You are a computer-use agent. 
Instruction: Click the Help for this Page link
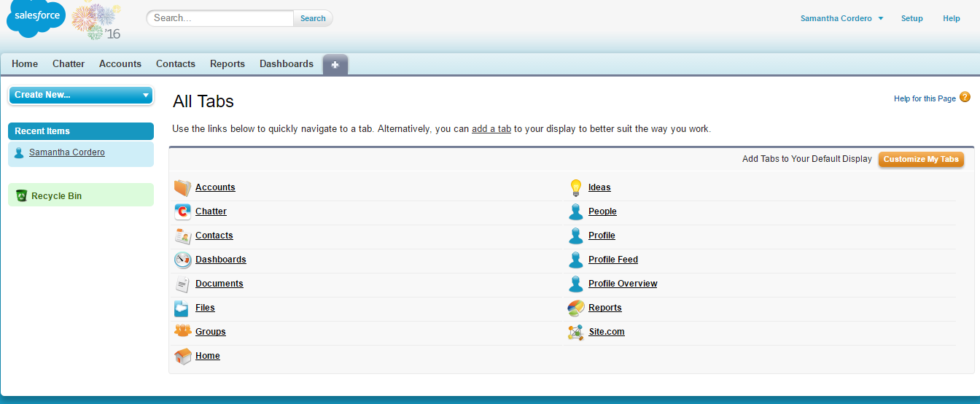(925, 98)
